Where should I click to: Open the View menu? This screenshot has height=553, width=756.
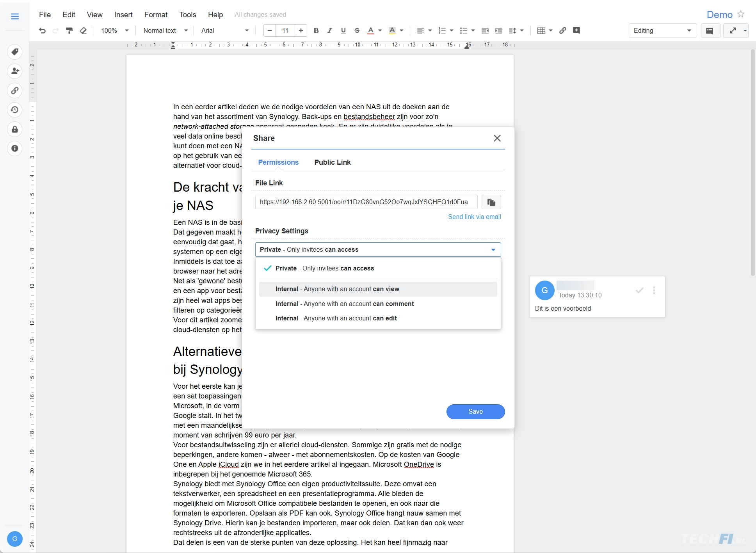(x=94, y=14)
